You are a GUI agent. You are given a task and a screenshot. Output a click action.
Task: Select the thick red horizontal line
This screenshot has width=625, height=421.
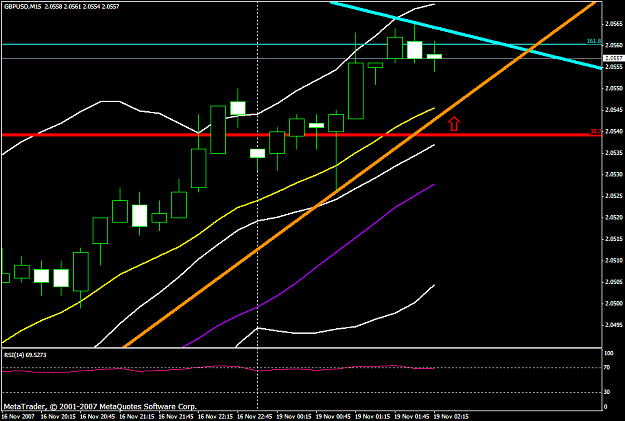[x=301, y=135]
